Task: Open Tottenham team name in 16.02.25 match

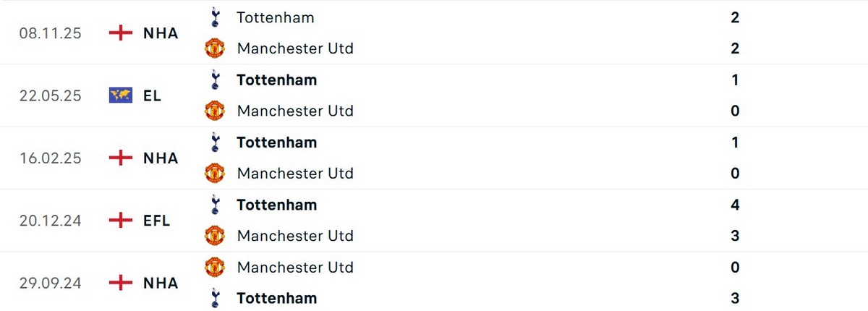Action: tap(276, 142)
